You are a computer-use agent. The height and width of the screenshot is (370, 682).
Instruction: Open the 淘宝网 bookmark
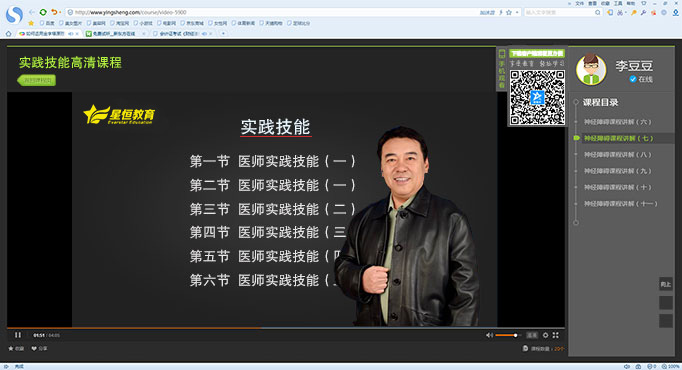pyautogui.click(x=119, y=23)
